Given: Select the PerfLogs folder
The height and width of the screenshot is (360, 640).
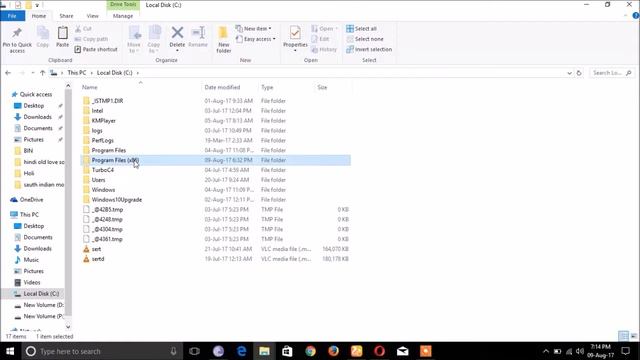Looking at the screenshot, I should coord(216,140).
